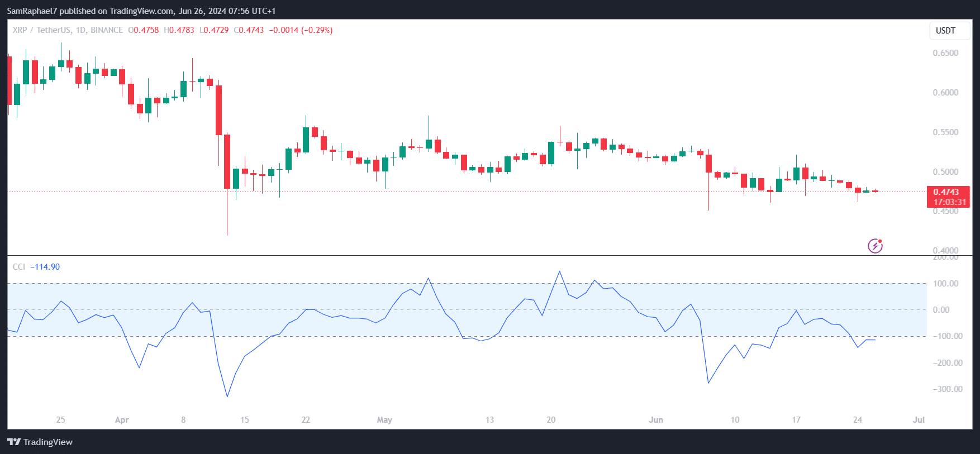
Task: Click the Low price value L0.4729
Action: (x=214, y=30)
